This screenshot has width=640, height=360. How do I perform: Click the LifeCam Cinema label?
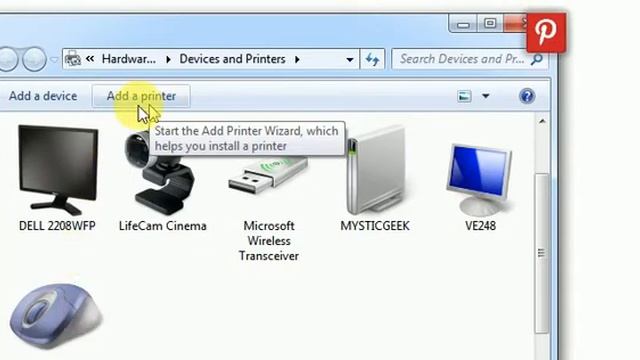tap(162, 226)
